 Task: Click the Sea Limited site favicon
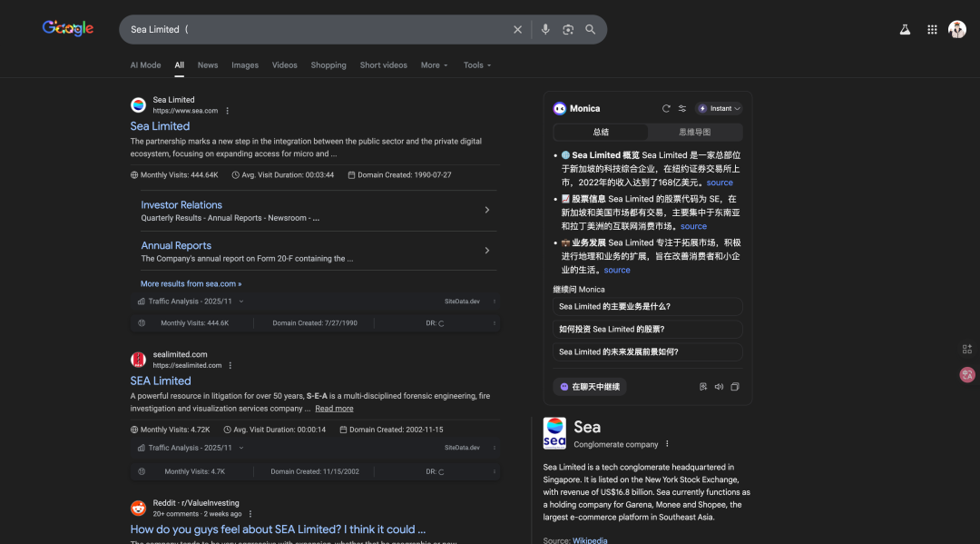tap(138, 105)
